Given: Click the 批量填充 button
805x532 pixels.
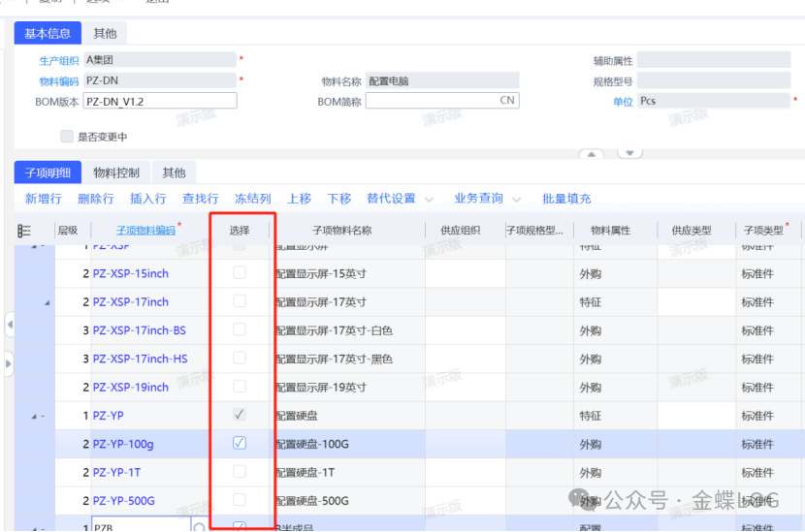Looking at the screenshot, I should (x=566, y=199).
